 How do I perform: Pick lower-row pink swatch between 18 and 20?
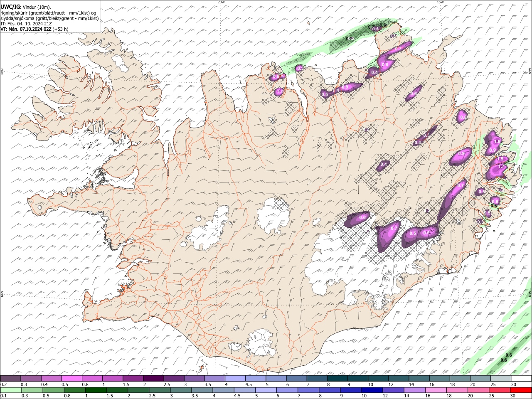tap(457, 390)
